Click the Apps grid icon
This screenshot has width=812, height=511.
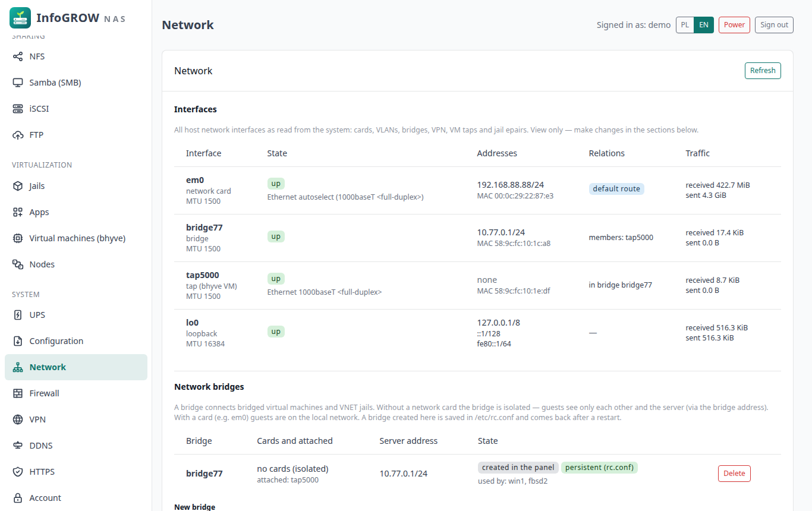[x=18, y=212]
